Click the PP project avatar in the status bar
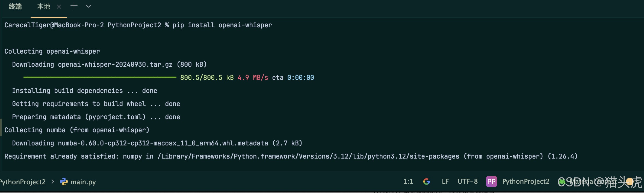Screen dimensions: 644x193 pyautogui.click(x=491, y=181)
